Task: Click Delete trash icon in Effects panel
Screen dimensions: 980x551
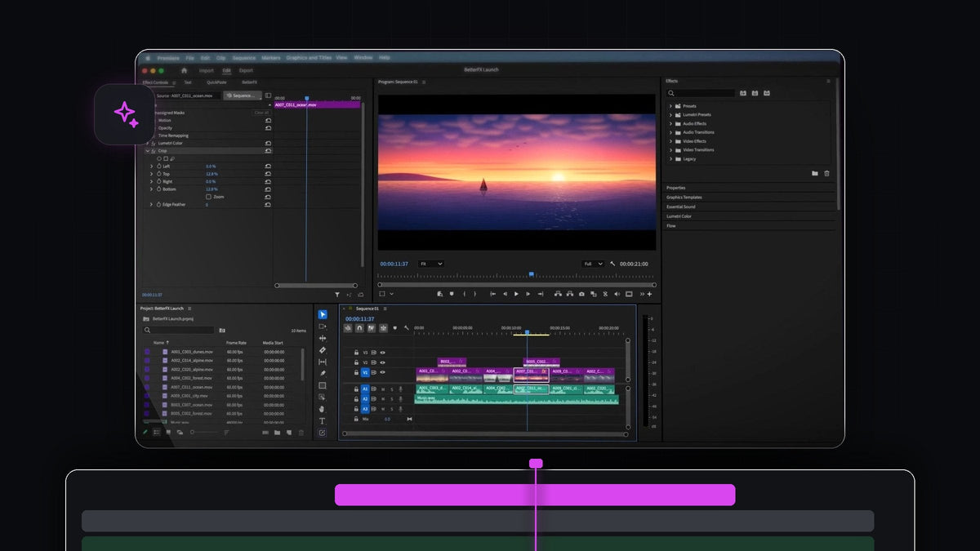Action: pos(826,173)
